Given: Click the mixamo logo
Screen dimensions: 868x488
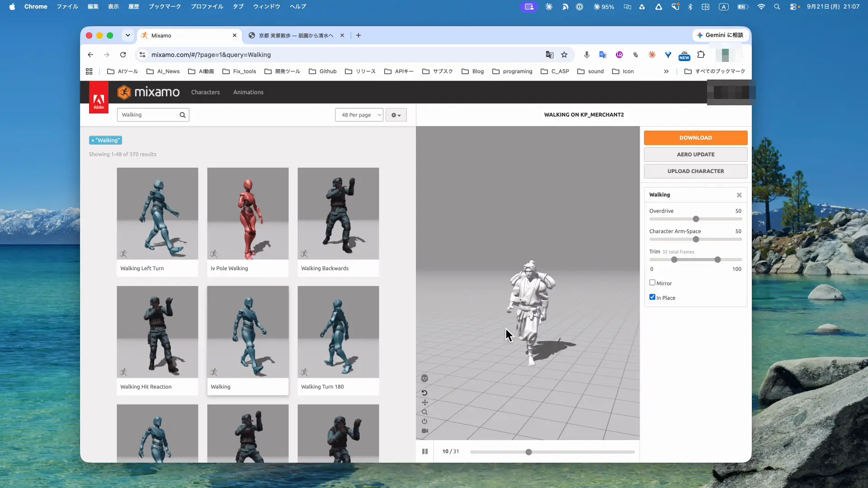Looking at the screenshot, I should click(x=148, y=92).
